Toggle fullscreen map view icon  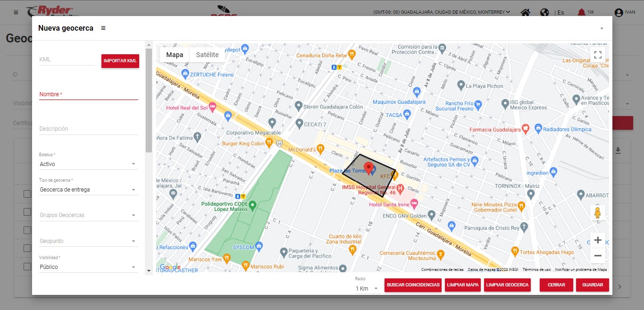point(597,55)
